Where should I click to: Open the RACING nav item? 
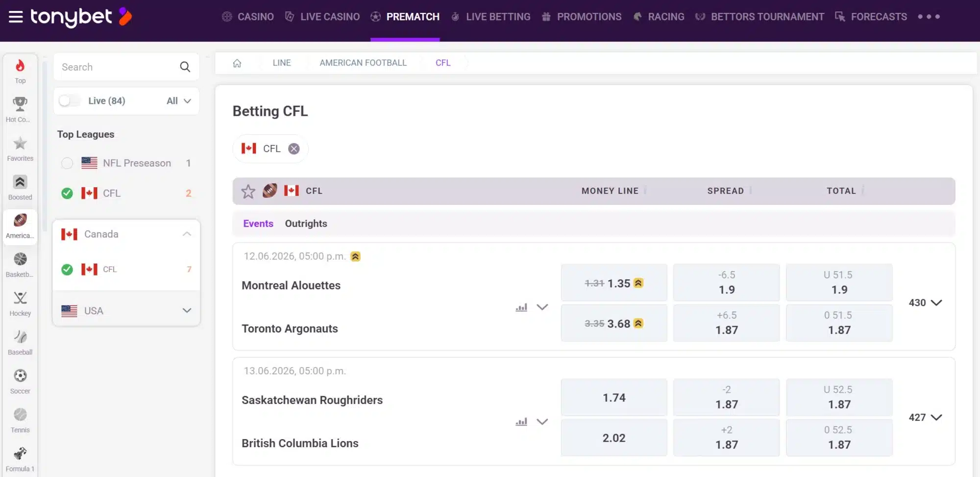tap(659, 17)
